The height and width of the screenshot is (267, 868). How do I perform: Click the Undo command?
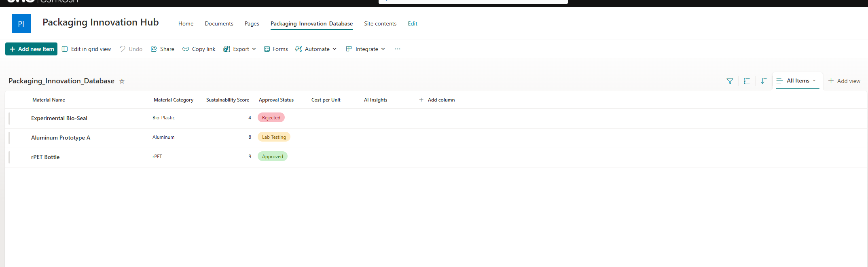[131, 49]
